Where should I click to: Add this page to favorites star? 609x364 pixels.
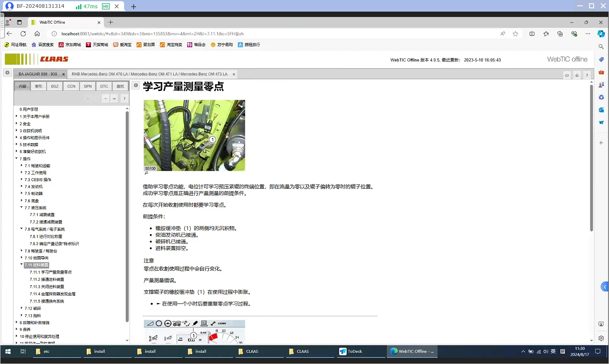tap(516, 34)
